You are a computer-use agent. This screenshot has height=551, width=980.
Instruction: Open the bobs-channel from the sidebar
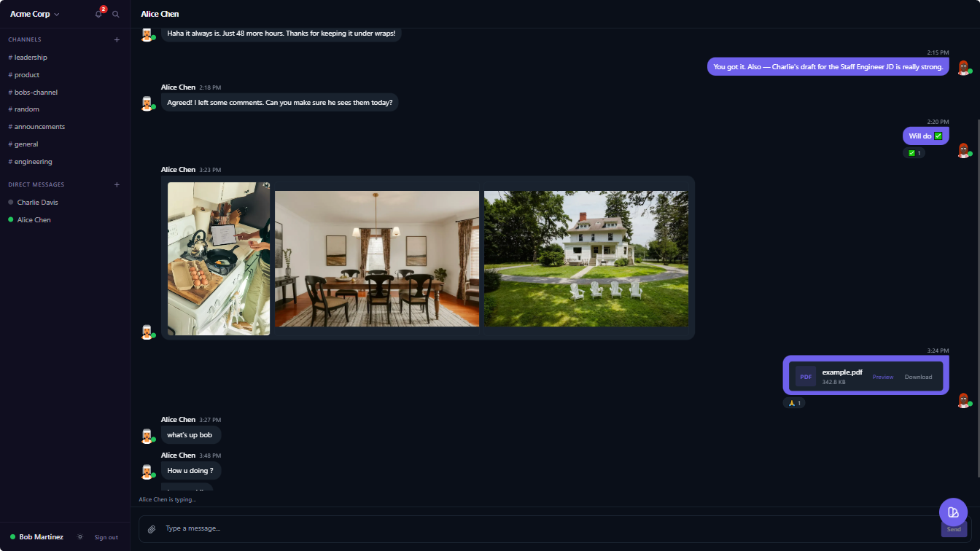(33, 92)
